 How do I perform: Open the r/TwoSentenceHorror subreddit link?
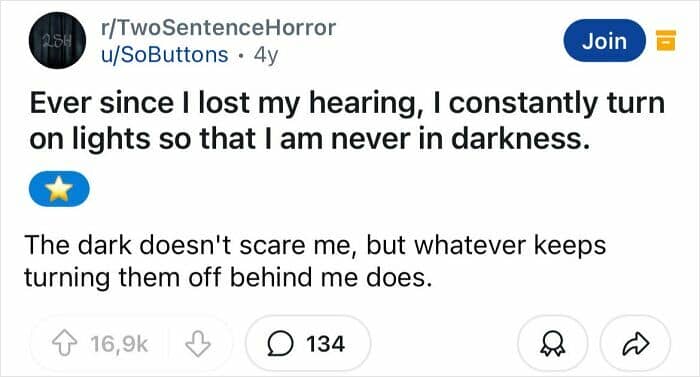(218, 28)
